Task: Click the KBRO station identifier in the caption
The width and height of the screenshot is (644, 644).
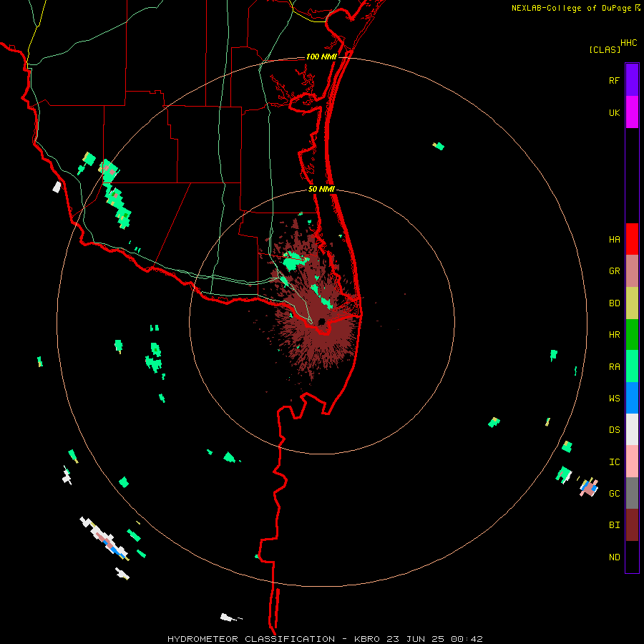Action: (368, 639)
